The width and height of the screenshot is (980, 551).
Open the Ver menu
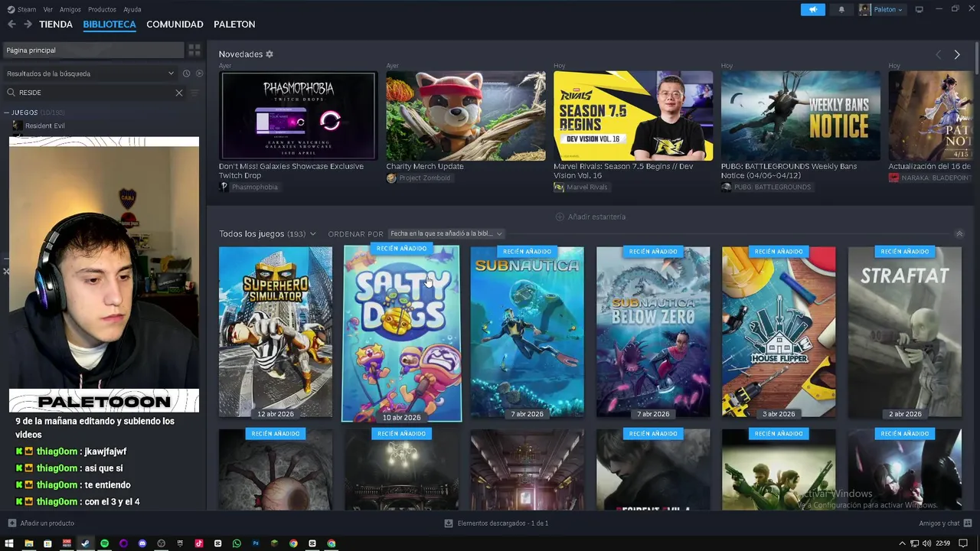(48, 9)
